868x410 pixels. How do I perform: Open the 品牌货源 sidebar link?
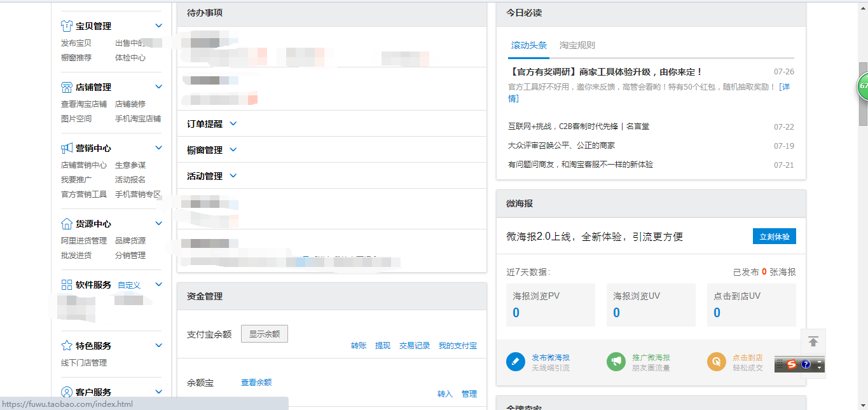(130, 241)
